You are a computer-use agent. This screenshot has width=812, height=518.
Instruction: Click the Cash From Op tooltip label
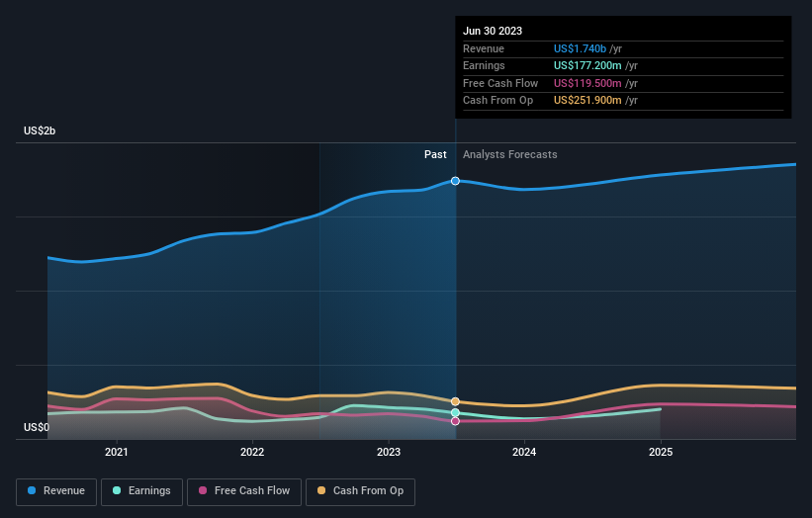497,101
